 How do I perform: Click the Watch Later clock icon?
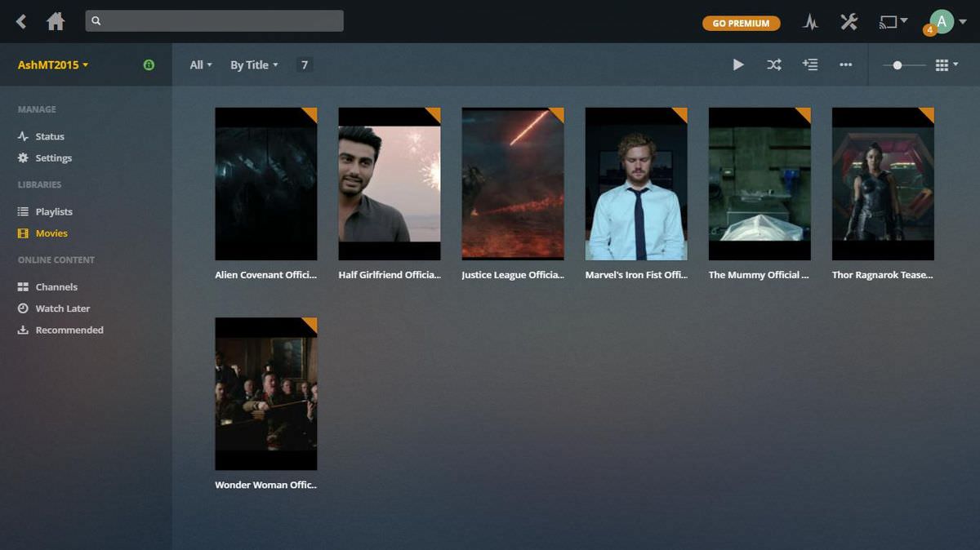point(23,308)
